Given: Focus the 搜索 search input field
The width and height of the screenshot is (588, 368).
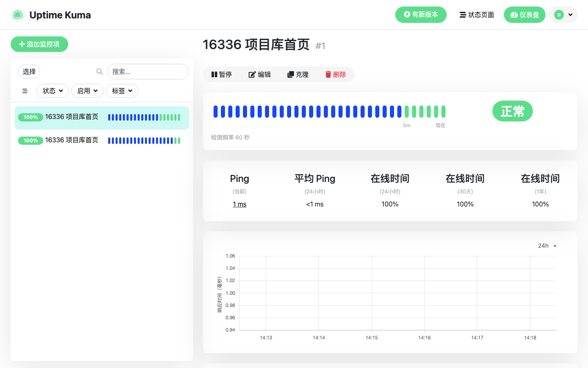Looking at the screenshot, I should [x=148, y=72].
